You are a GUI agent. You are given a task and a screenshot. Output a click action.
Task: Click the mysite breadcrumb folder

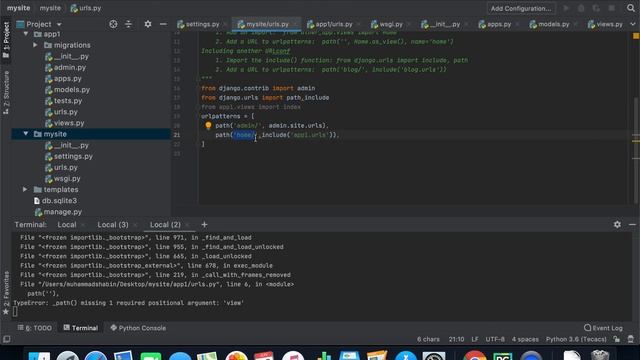tap(50, 8)
